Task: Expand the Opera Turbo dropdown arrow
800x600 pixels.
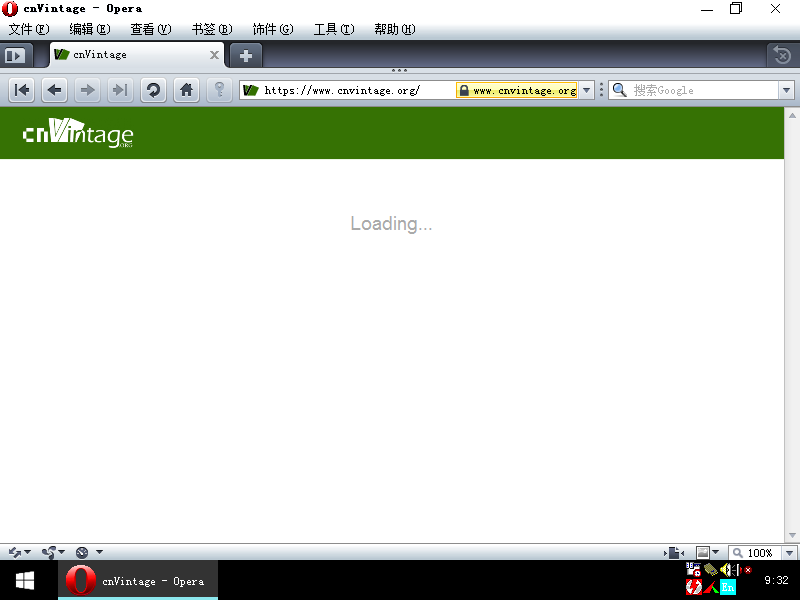Action: pos(99,552)
